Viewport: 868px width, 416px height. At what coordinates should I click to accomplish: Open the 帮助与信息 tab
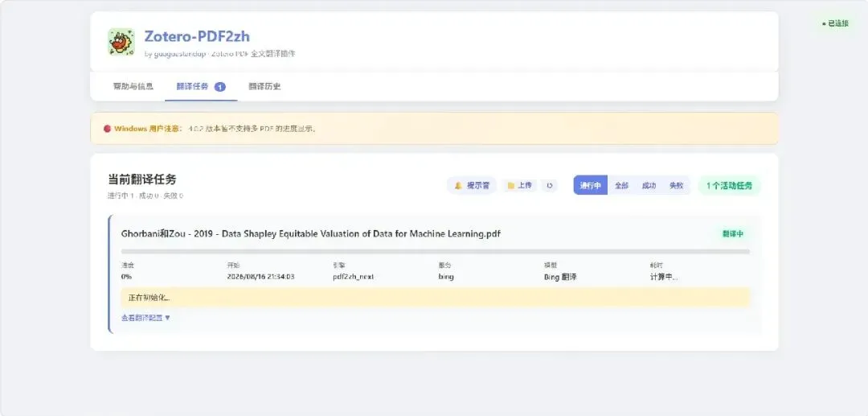click(x=133, y=86)
